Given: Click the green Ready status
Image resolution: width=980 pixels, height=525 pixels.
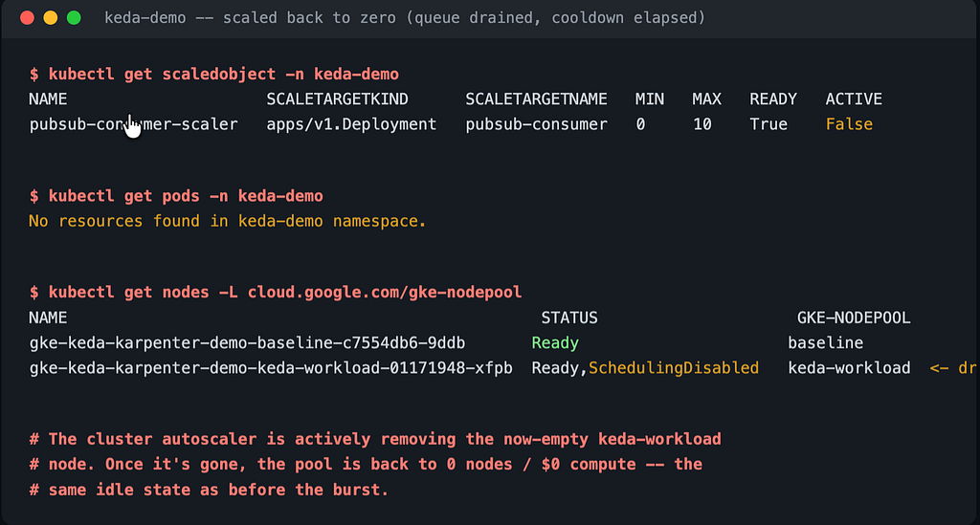Looking at the screenshot, I should tap(555, 342).
